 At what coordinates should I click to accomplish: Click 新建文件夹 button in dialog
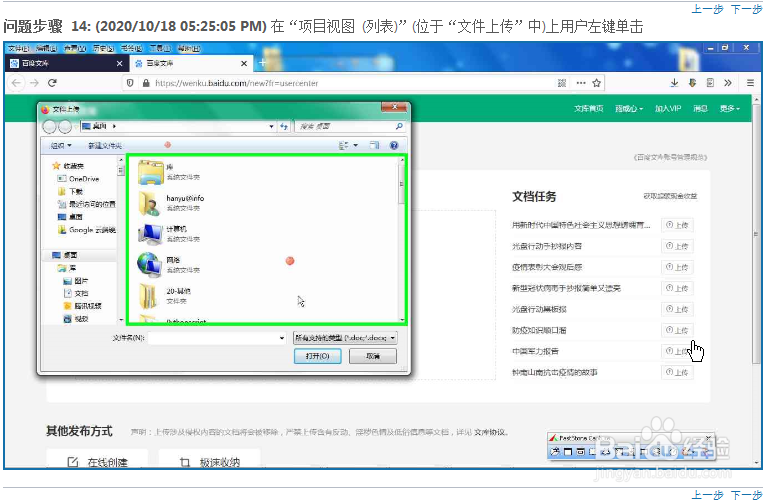(x=105, y=145)
